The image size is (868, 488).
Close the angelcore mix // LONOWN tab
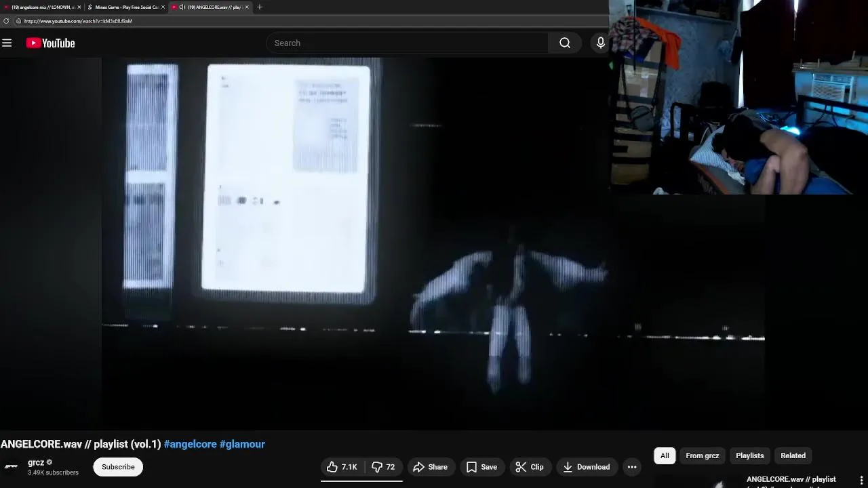(x=79, y=7)
